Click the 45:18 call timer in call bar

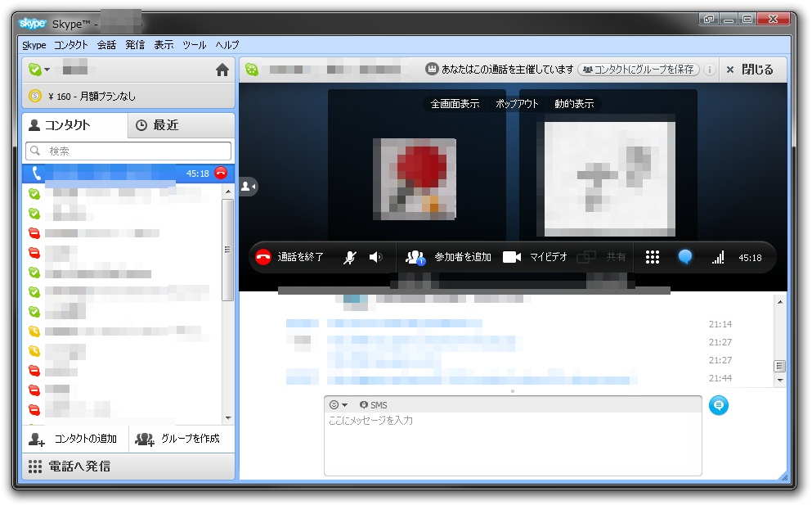pos(750,258)
